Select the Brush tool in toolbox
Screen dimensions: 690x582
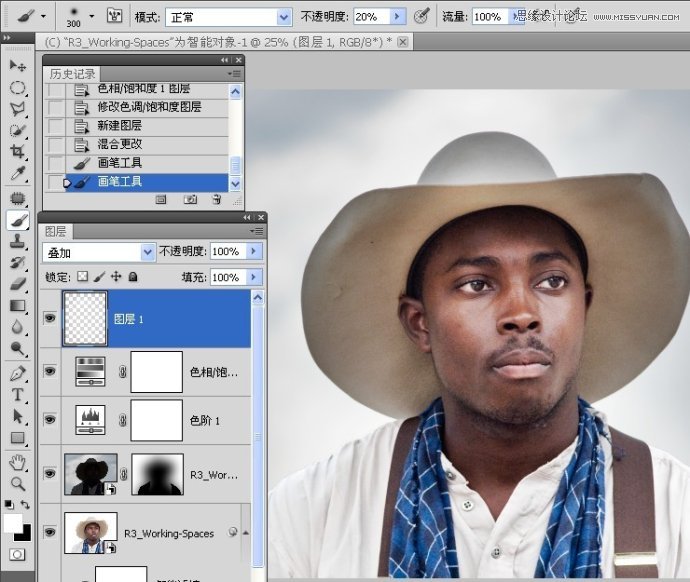[18, 220]
